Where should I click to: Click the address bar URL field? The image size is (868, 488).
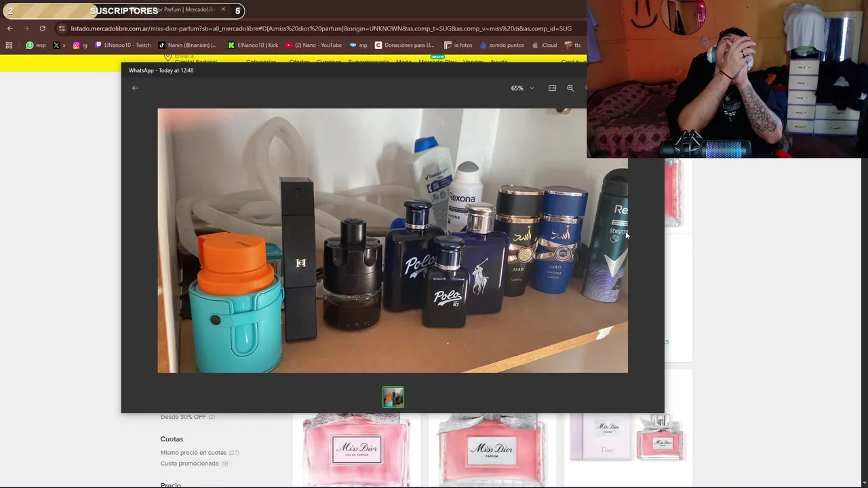(321, 28)
